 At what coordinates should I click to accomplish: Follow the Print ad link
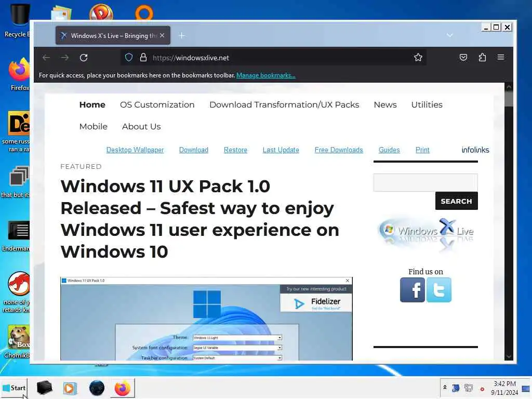[x=422, y=150]
